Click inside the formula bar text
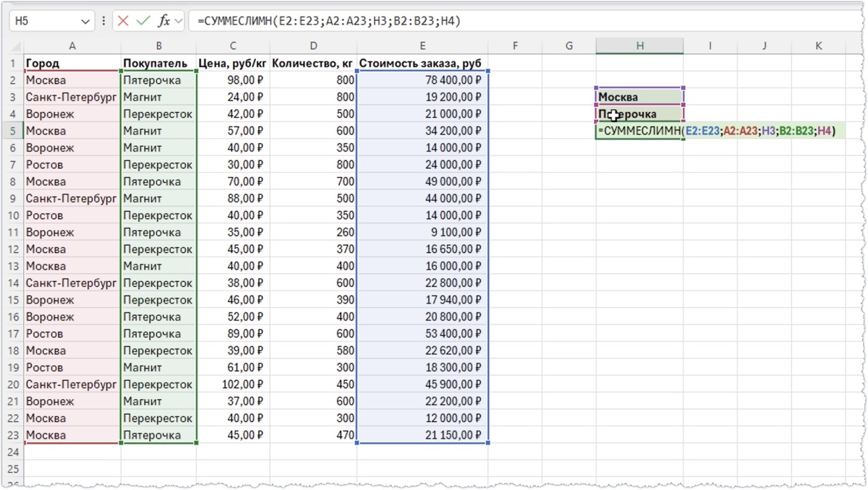This screenshot has height=490, width=868. tap(328, 21)
